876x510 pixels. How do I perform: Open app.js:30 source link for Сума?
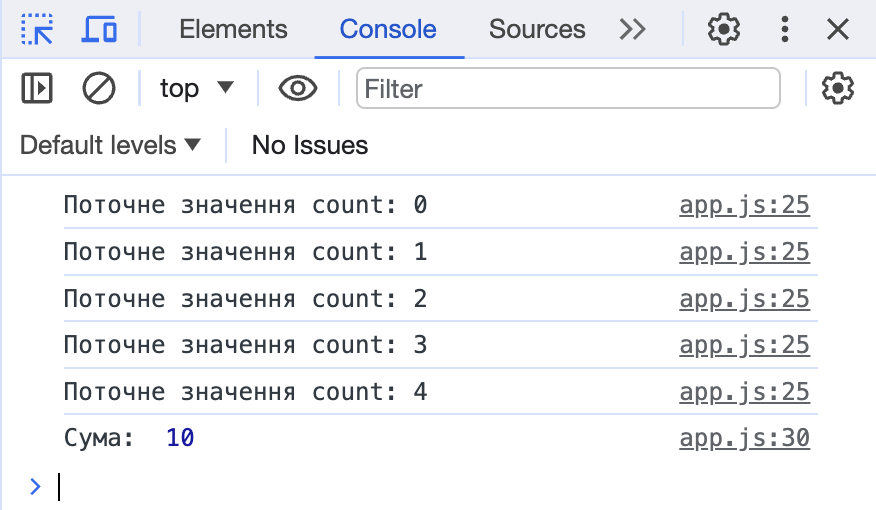744,438
